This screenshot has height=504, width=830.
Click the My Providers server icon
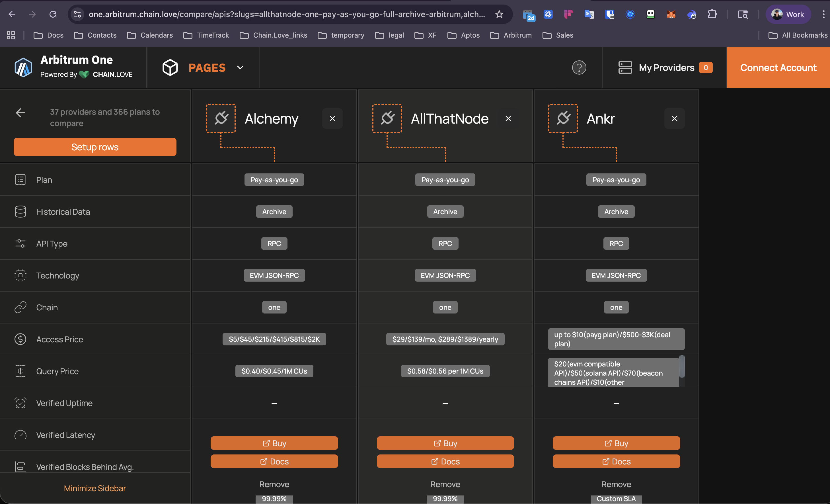click(625, 68)
